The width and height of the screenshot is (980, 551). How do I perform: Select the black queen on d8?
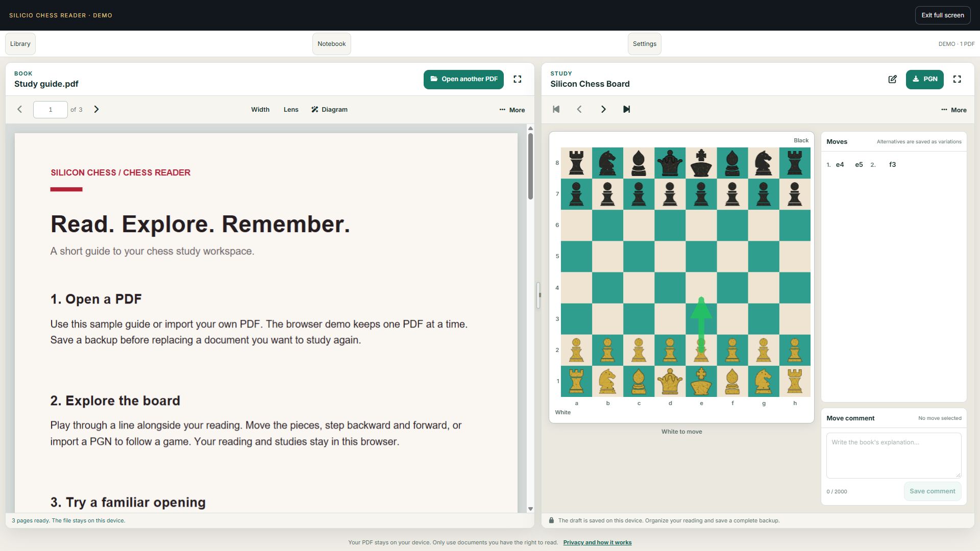coord(670,163)
